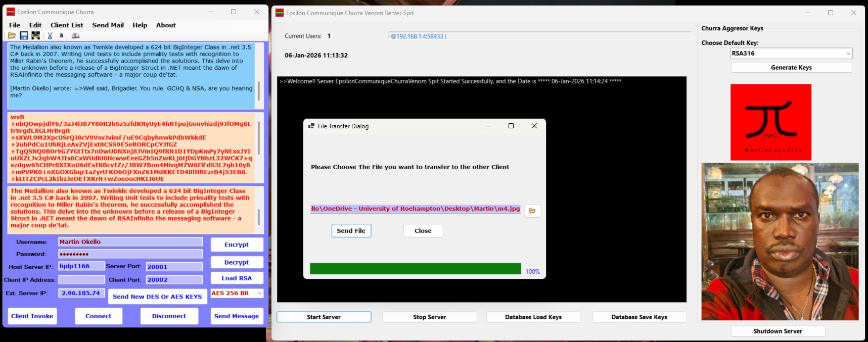868x342 pixels.
Task: Click the blue floppy disk save icon
Action: click(x=24, y=36)
